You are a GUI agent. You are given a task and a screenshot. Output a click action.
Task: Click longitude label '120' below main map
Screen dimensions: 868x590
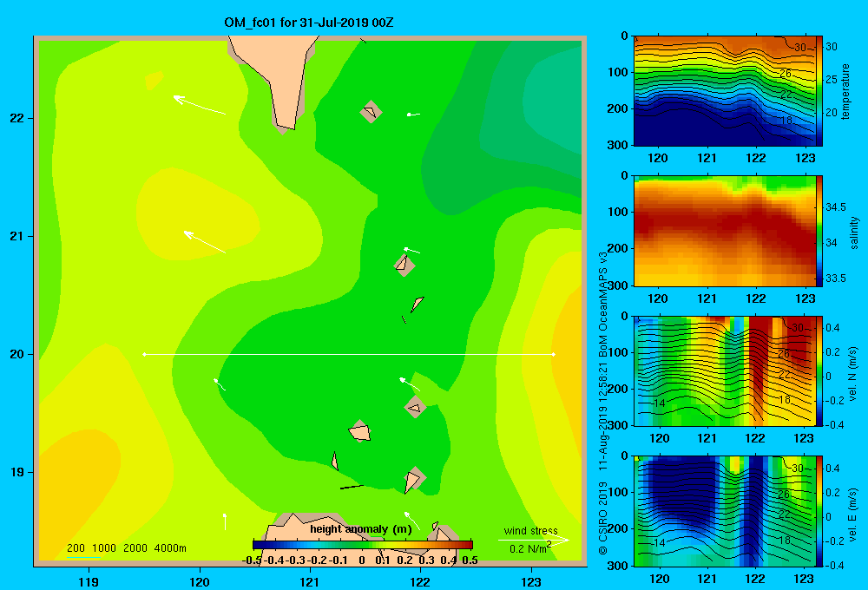coord(200,581)
